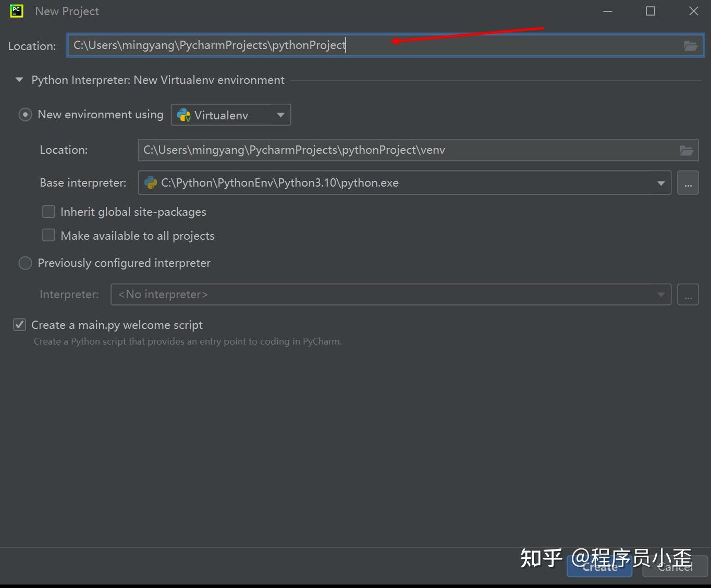Image resolution: width=711 pixels, height=588 pixels.
Task: Minimize the New Project window
Action: click(608, 11)
